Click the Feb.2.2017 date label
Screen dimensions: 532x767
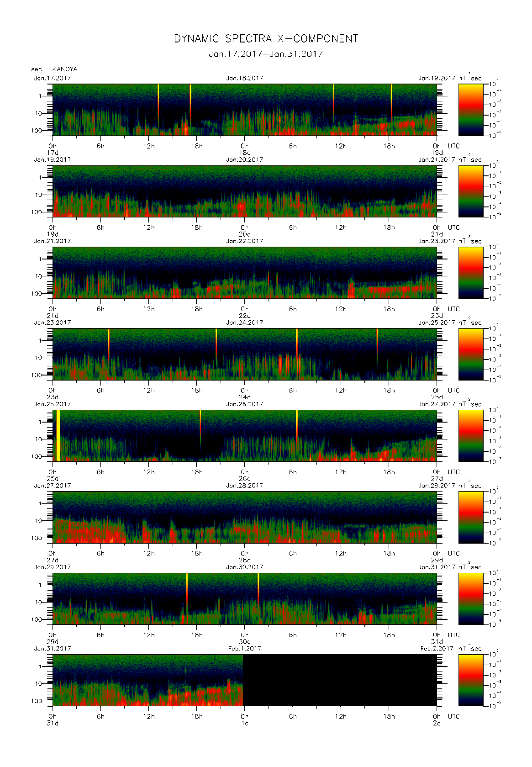click(x=437, y=649)
